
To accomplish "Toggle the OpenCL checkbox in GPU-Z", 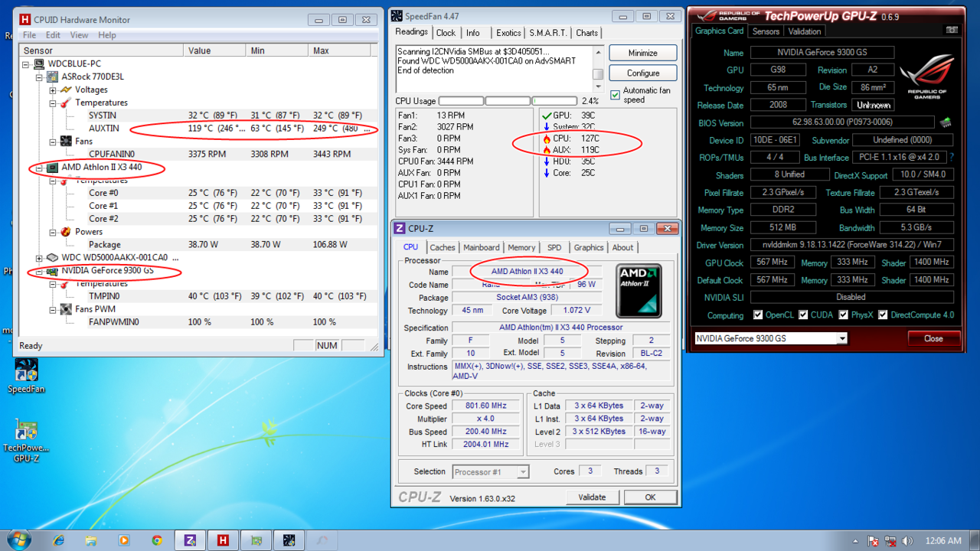I will pos(757,315).
